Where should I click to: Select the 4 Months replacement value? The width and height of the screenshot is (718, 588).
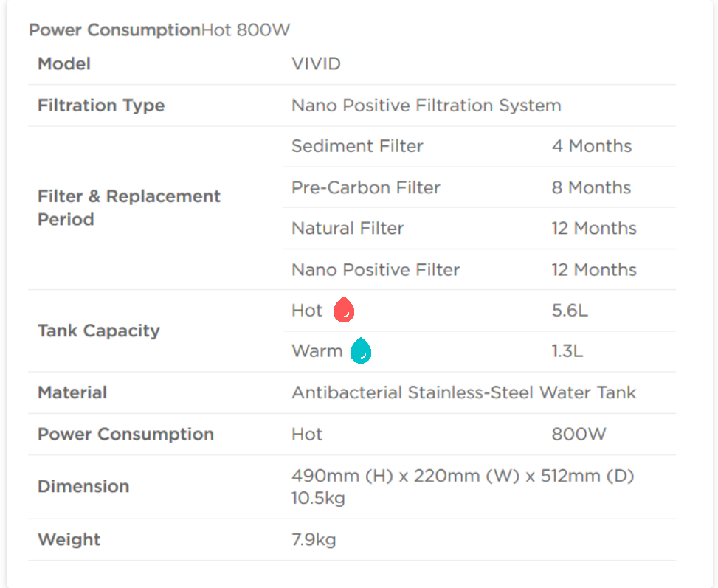pos(592,146)
